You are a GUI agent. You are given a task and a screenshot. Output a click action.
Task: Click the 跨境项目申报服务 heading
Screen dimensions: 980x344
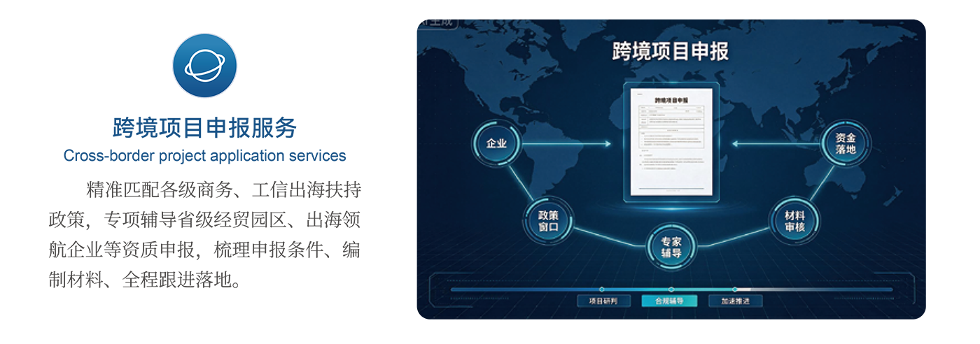(x=205, y=128)
